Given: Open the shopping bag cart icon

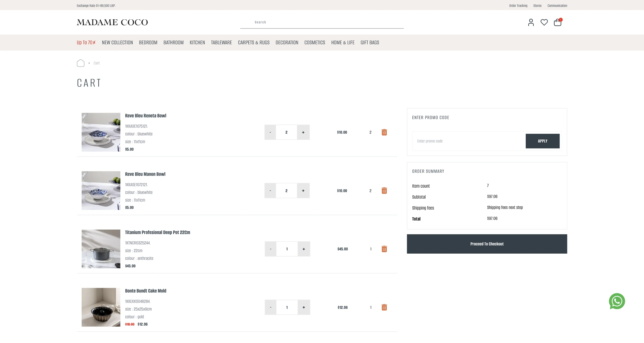Looking at the screenshot, I should coord(558,22).
